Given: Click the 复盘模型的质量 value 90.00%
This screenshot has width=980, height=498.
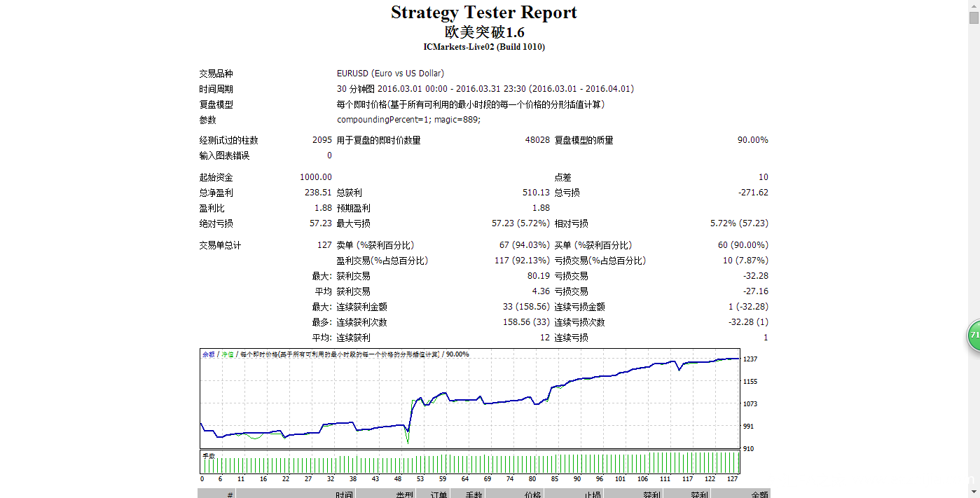Looking at the screenshot, I should pos(752,140).
